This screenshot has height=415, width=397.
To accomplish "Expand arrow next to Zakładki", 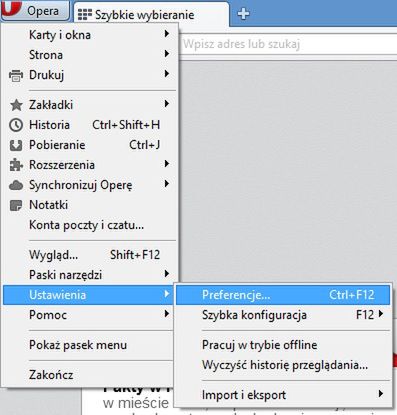I will pos(167,104).
